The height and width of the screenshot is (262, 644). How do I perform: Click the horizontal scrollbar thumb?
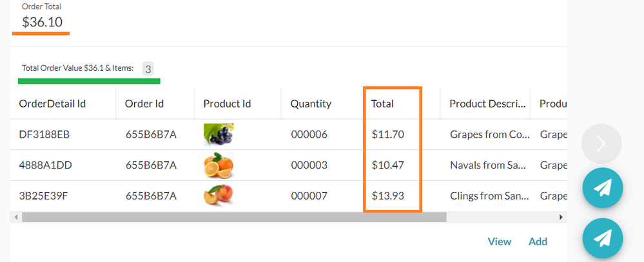pyautogui.click(x=234, y=218)
